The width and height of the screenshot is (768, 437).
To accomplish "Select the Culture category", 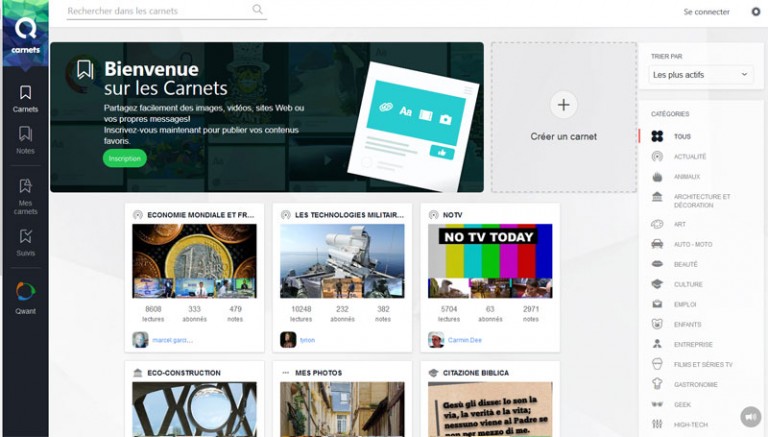I will (688, 285).
